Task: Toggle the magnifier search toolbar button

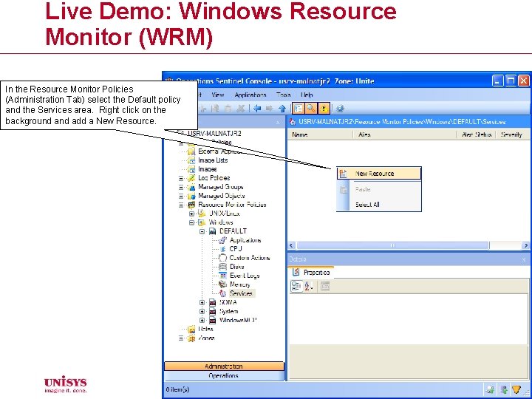Action: (311, 109)
